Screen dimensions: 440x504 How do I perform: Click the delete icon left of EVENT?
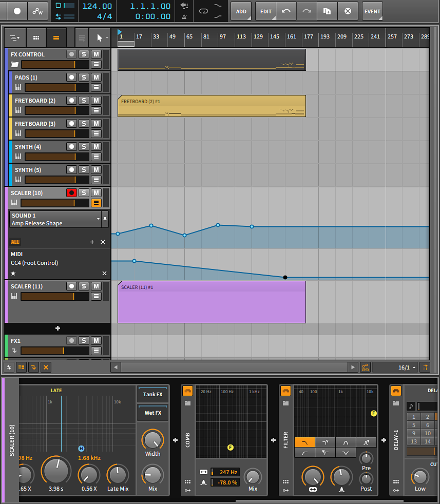(x=348, y=11)
